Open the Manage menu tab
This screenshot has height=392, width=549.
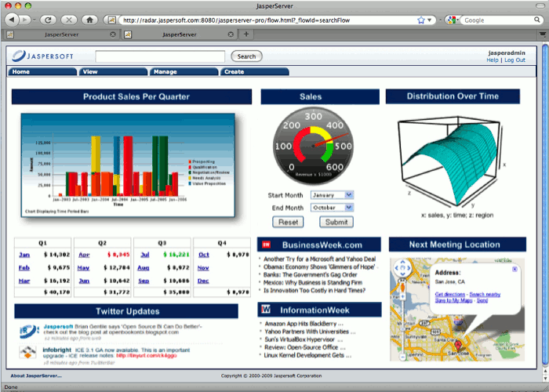pyautogui.click(x=184, y=71)
